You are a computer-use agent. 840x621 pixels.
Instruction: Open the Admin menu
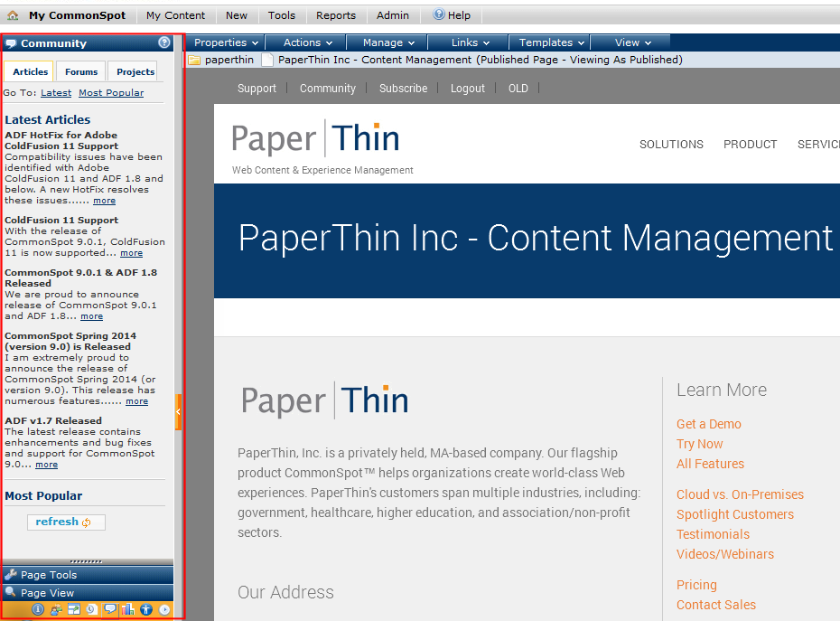click(393, 15)
